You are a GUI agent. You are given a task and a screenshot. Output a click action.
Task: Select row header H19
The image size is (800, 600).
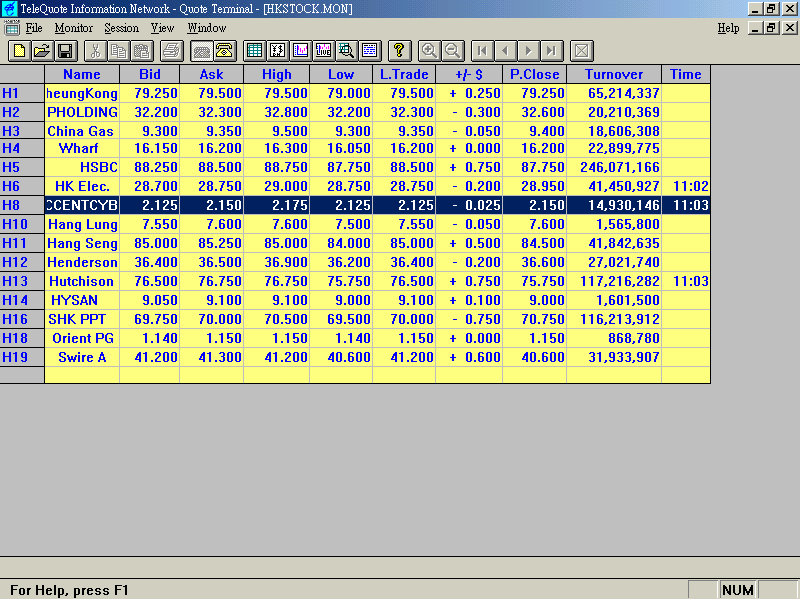pos(22,357)
